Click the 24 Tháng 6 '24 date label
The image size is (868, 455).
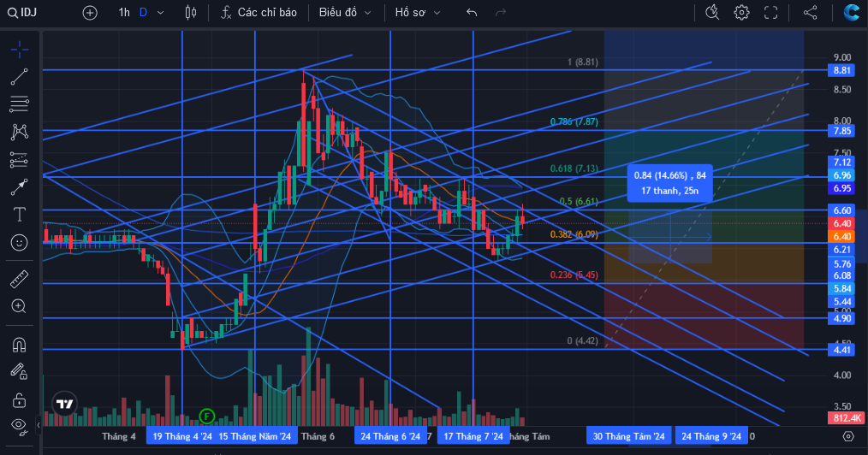pos(390,436)
